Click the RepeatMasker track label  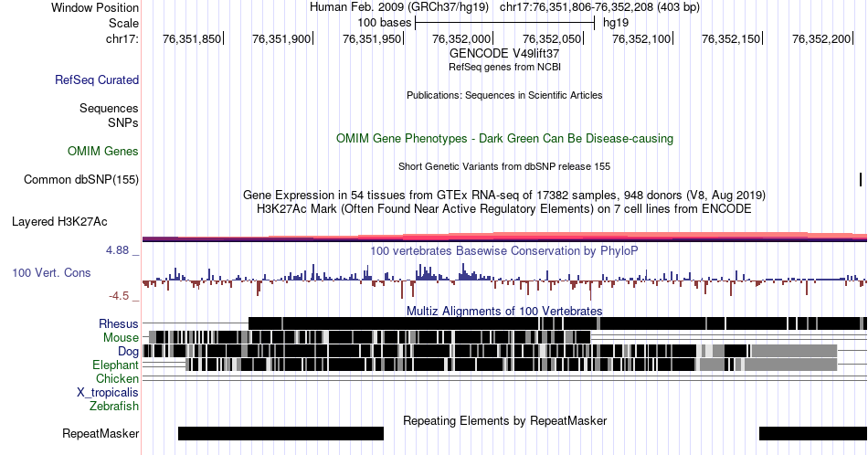point(101,433)
